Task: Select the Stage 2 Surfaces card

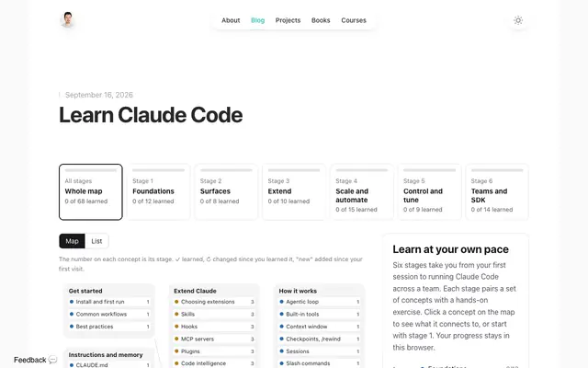Action: point(226,192)
